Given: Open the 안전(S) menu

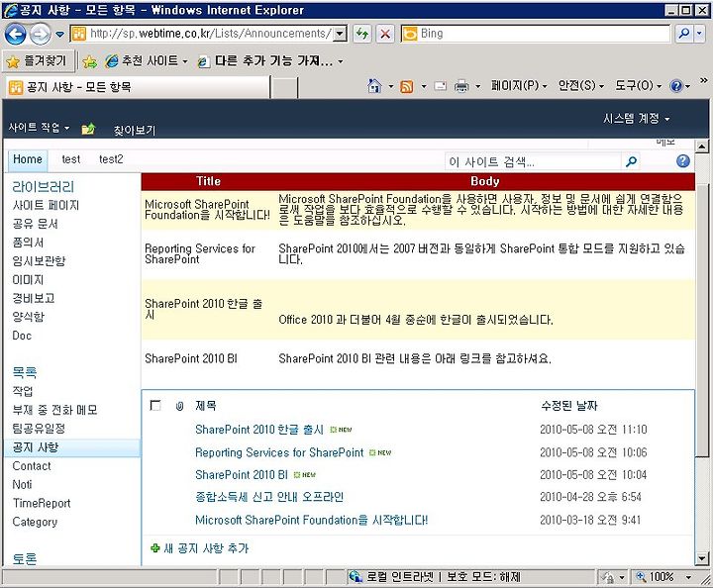Looking at the screenshot, I should (581, 86).
